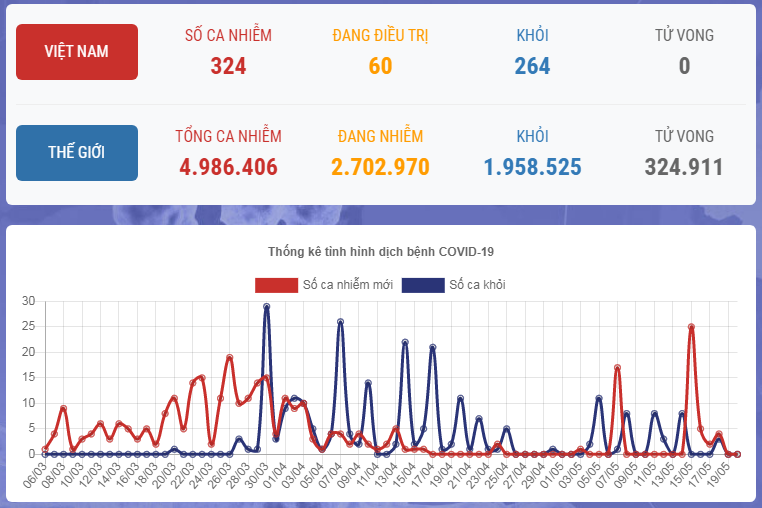Toggle the 'Số ca nhiễm mới' legend label
762x508 pixels.
(348, 285)
